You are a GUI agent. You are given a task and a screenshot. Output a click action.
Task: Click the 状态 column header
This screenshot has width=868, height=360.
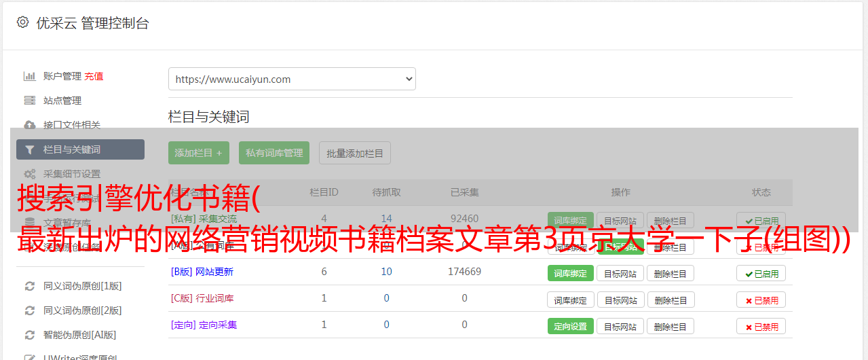(x=761, y=192)
